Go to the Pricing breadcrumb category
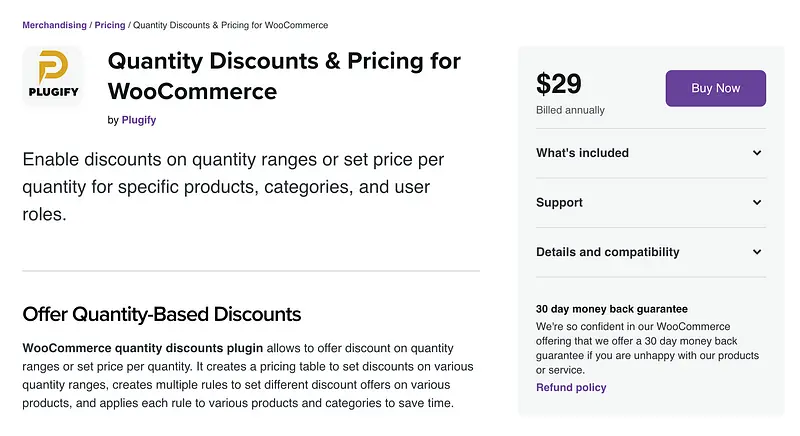Viewport: 800px width, 436px height. point(110,24)
